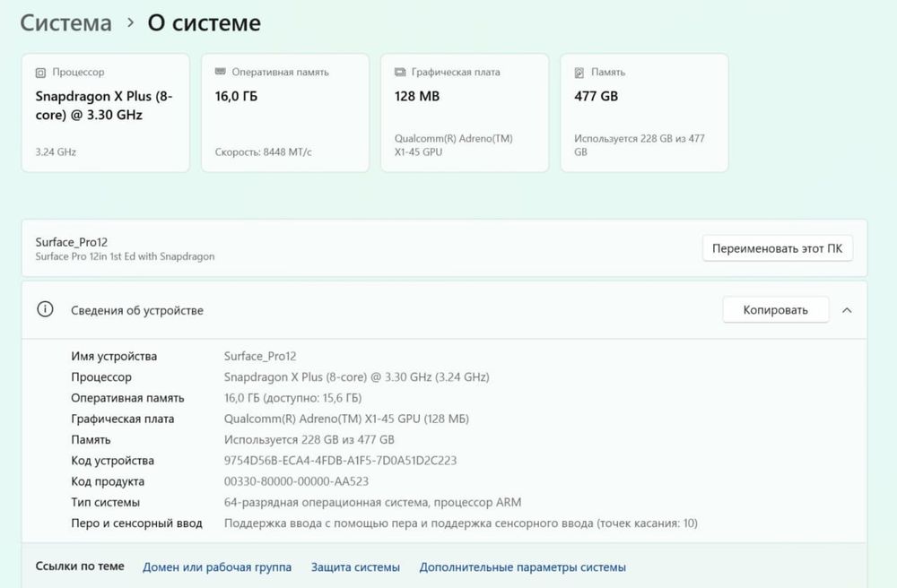Screen dimensions: 897x588
Task: Click '3.24 GHz' in the processor card
Action: pyautogui.click(x=56, y=152)
